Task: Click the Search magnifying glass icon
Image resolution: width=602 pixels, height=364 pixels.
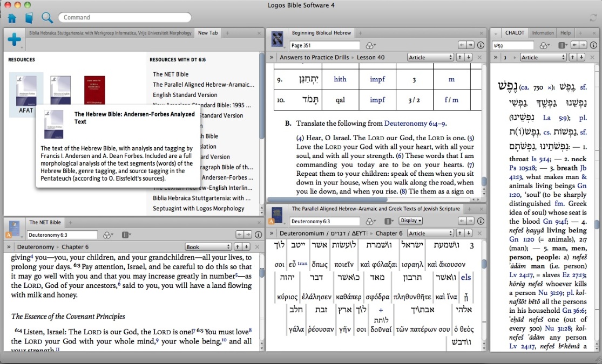Action: 47,18
